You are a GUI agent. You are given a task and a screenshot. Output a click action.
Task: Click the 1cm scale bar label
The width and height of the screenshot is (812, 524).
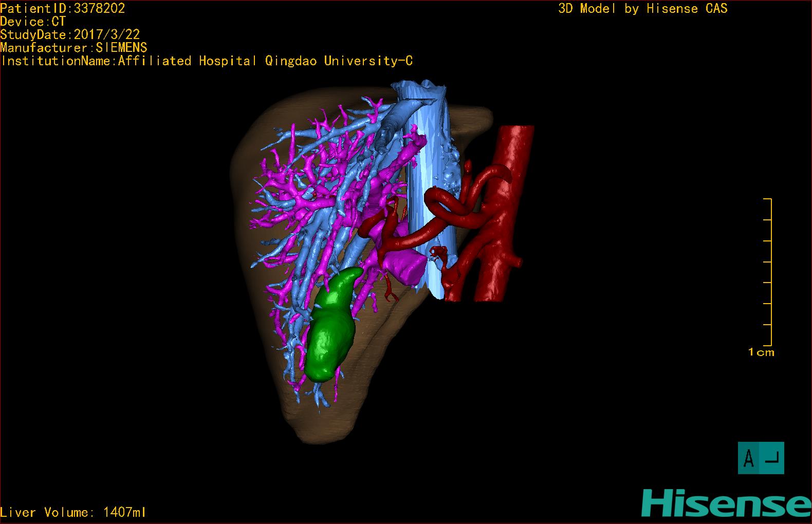tap(761, 352)
